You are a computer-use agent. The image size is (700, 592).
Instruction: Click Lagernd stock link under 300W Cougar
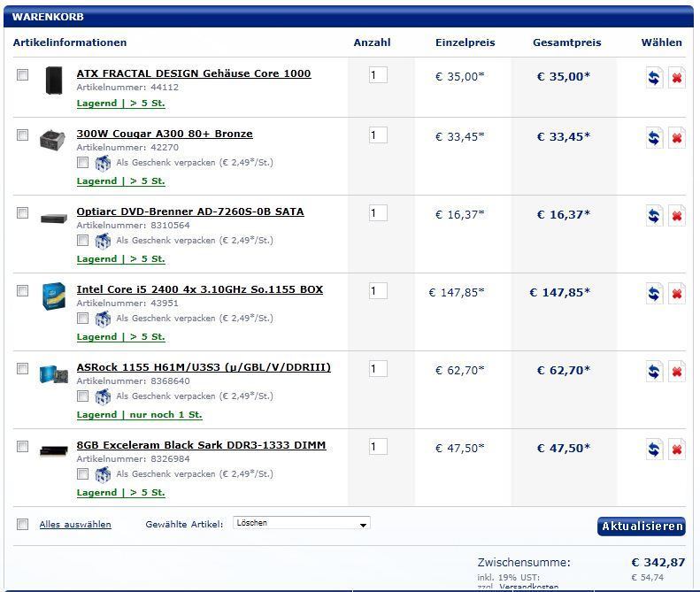coord(120,181)
